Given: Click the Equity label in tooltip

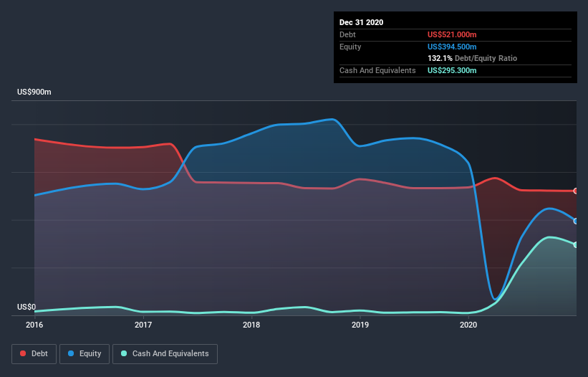Looking at the screenshot, I should point(350,47).
